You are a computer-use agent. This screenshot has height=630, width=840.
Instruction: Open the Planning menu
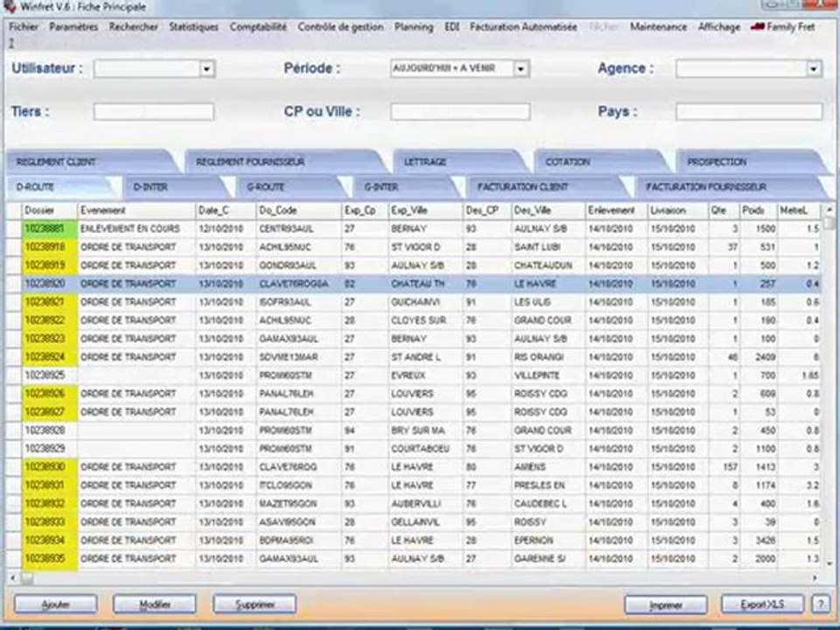point(414,26)
